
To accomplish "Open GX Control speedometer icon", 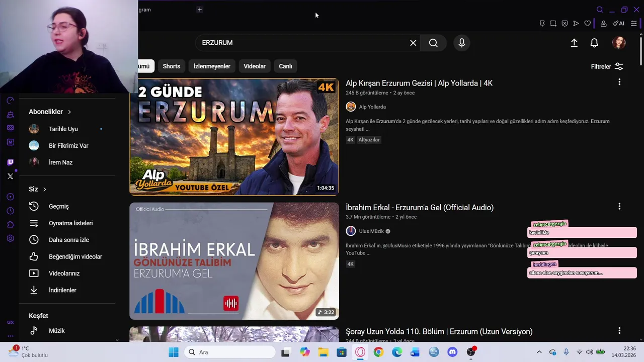I will tap(10, 101).
